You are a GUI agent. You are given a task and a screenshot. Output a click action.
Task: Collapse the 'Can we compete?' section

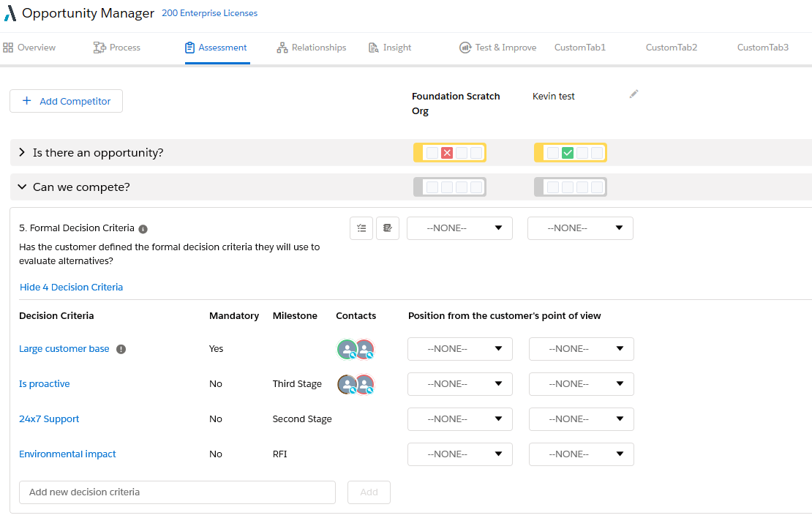(22, 187)
